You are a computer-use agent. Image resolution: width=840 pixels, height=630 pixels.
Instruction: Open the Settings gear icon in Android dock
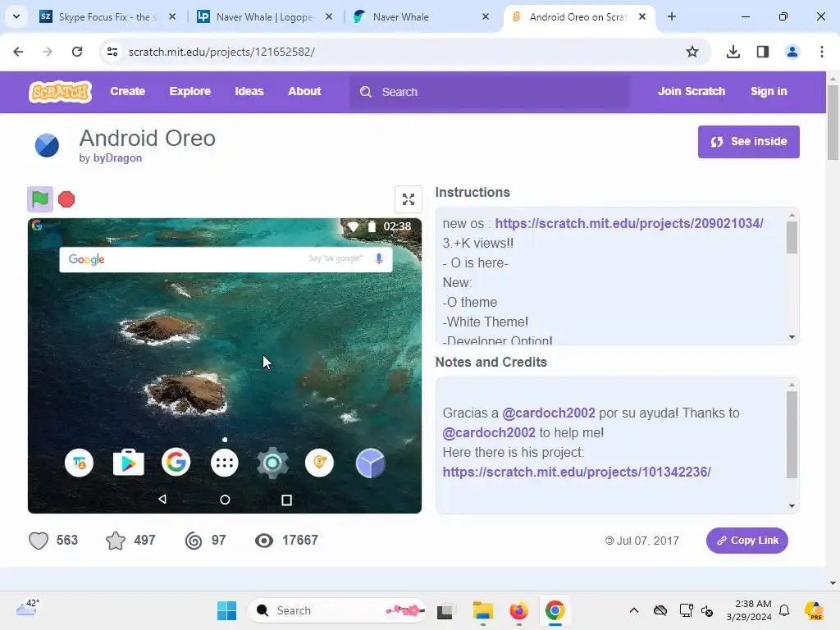click(272, 463)
